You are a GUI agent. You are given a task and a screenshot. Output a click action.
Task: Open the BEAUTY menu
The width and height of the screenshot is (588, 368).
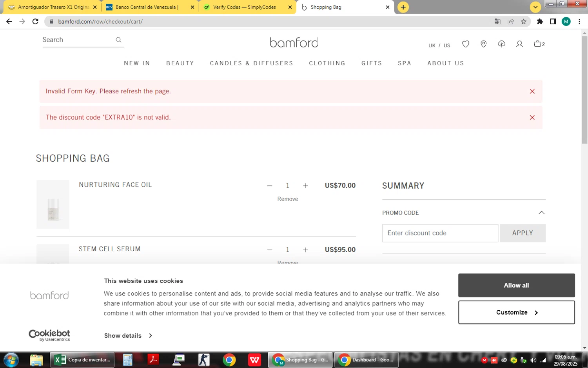click(180, 63)
